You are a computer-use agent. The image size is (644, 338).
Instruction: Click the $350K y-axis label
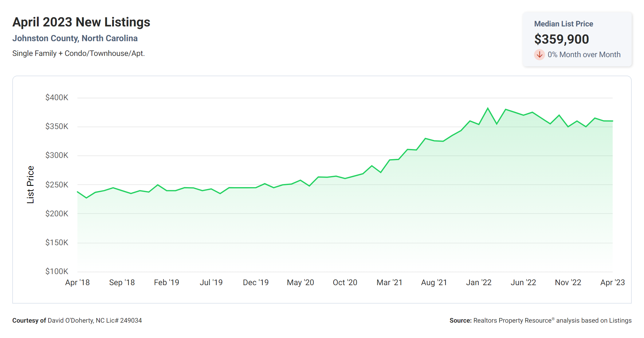coord(57,127)
